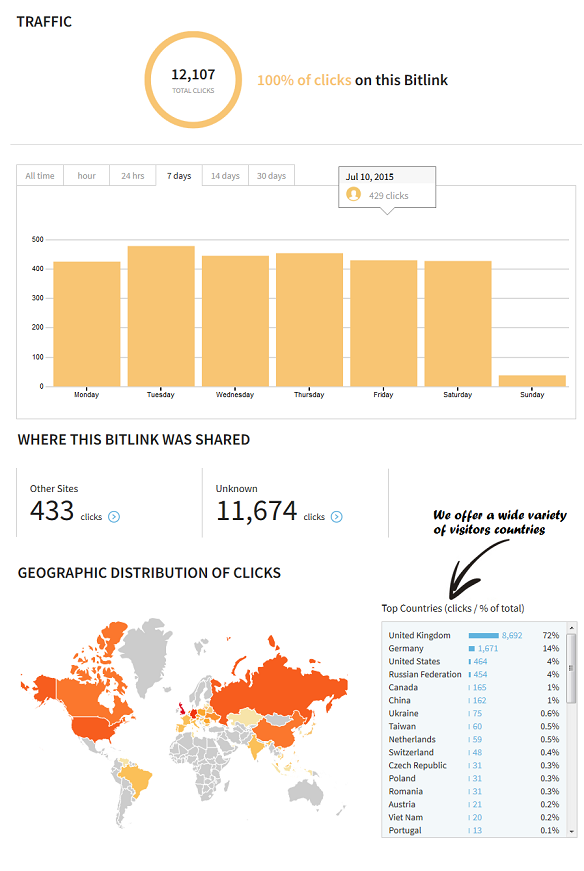Switch to 7 days tab
Screen dimensions: 584x871
tap(179, 176)
